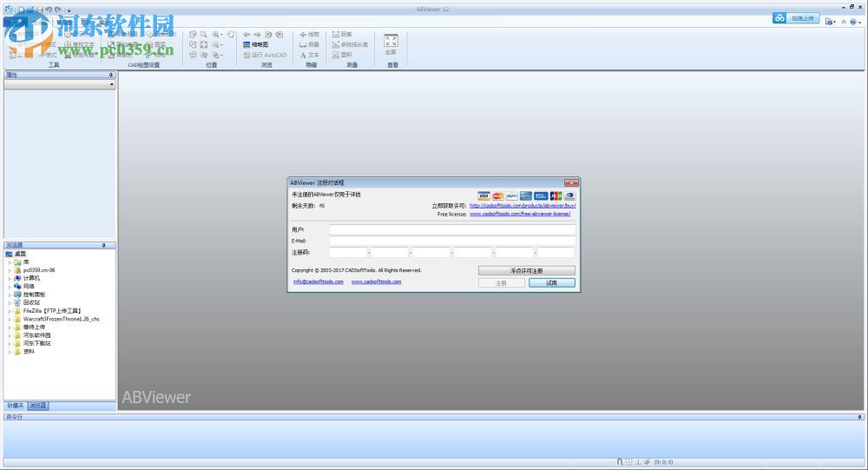Select the 河东下载站 folder
This screenshot has width=868, height=470.
(x=36, y=343)
